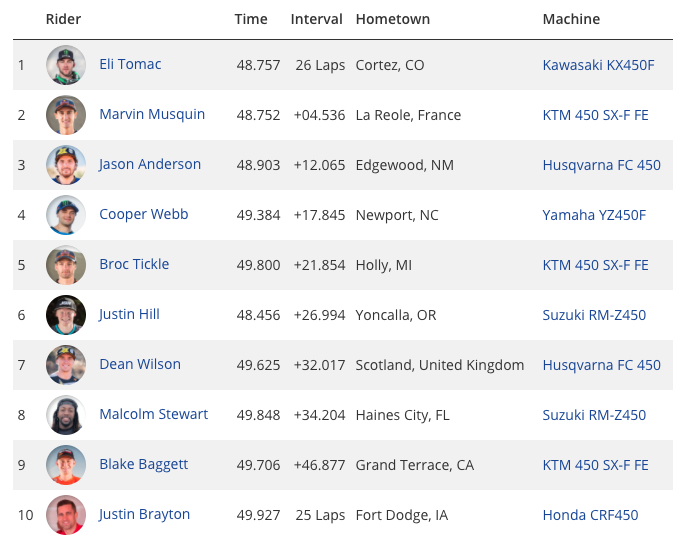Open Eli Tomac's rider profile photo

(x=66, y=65)
